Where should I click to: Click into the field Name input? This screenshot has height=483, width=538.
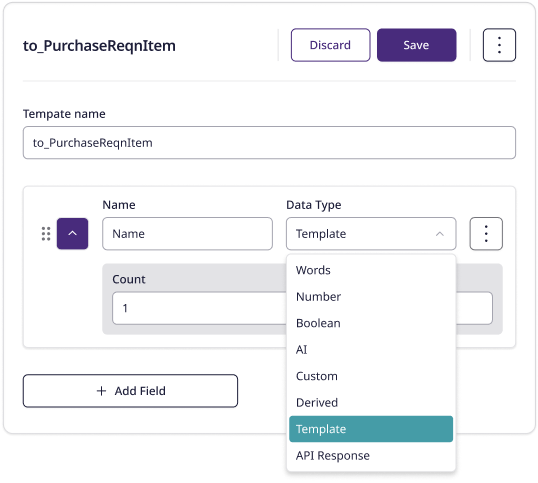(187, 234)
